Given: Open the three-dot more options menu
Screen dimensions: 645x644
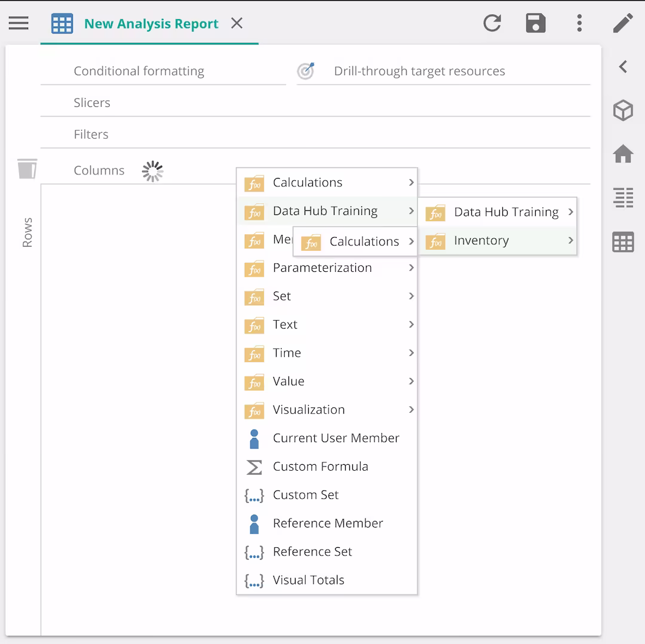Looking at the screenshot, I should (579, 23).
